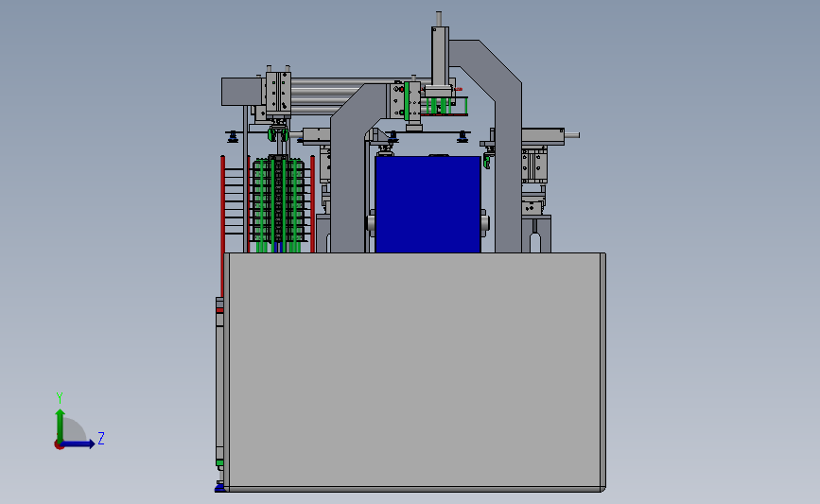
Task: Click the green Y axis arrow of the triad
Action: [x=61, y=425]
